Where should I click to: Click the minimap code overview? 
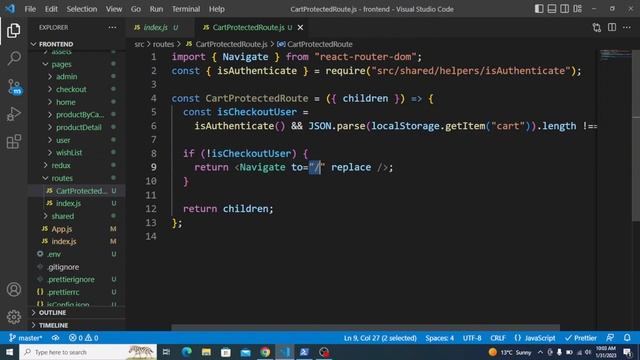coord(616,55)
